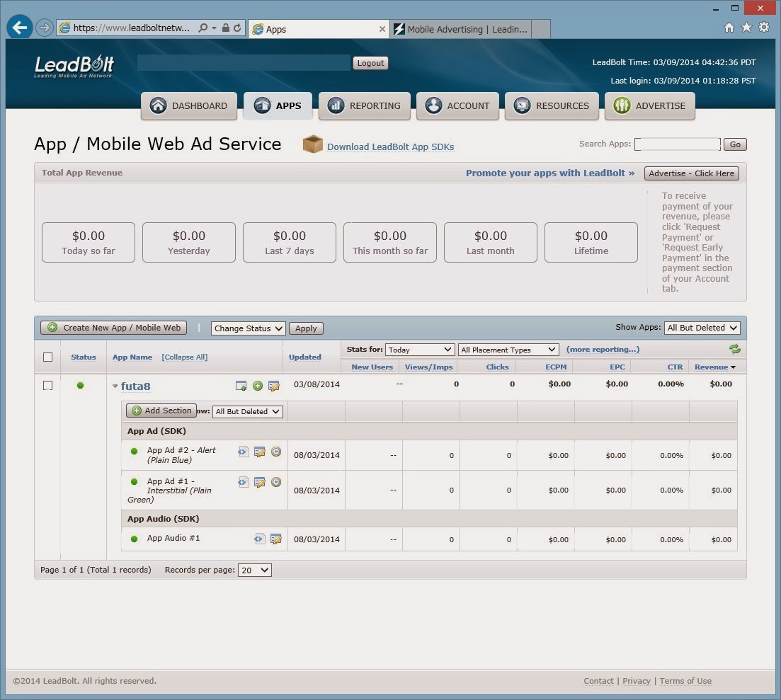The height and width of the screenshot is (700, 781).
Task: Click the browser forward arrow icon
Action: [x=45, y=28]
